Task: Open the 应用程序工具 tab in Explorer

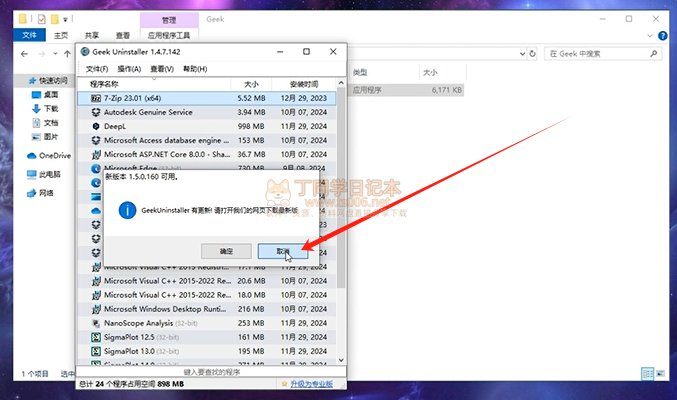Action: click(x=169, y=35)
